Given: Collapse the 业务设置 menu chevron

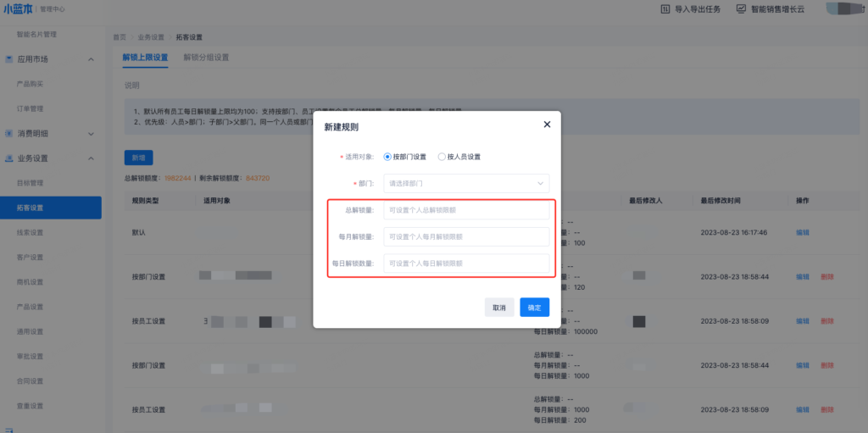Looking at the screenshot, I should tap(91, 158).
